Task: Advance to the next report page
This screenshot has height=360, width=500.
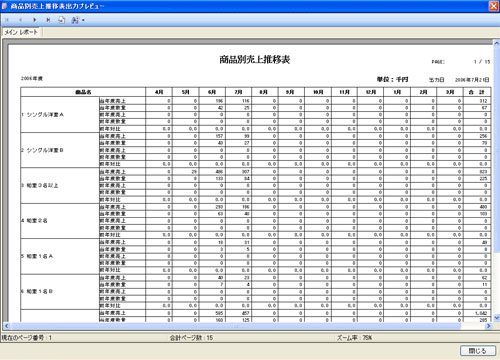Action: click(34, 20)
